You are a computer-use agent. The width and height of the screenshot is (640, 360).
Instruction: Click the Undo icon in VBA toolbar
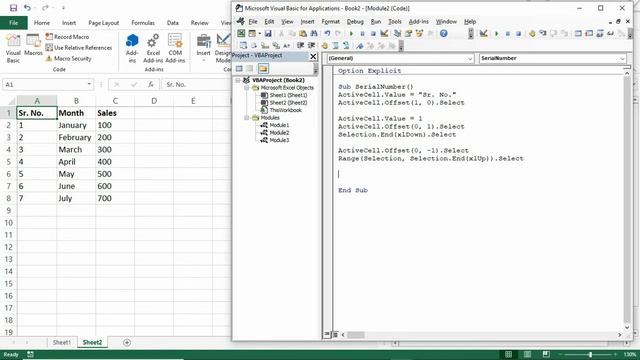(x=327, y=33)
